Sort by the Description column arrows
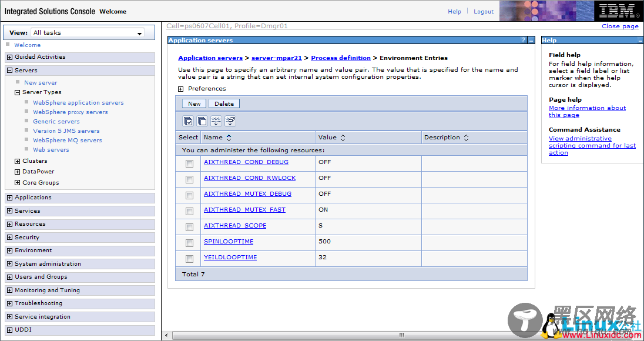 pyautogui.click(x=466, y=138)
